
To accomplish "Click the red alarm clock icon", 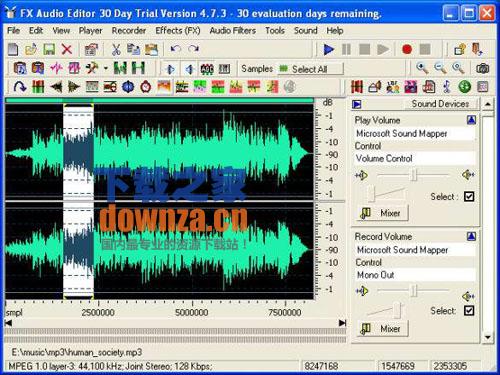I will tap(146, 87).
